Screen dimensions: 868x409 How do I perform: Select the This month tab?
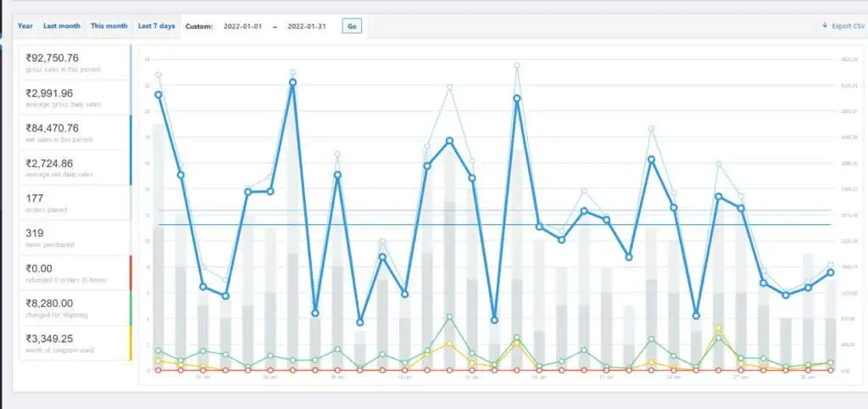(x=109, y=26)
